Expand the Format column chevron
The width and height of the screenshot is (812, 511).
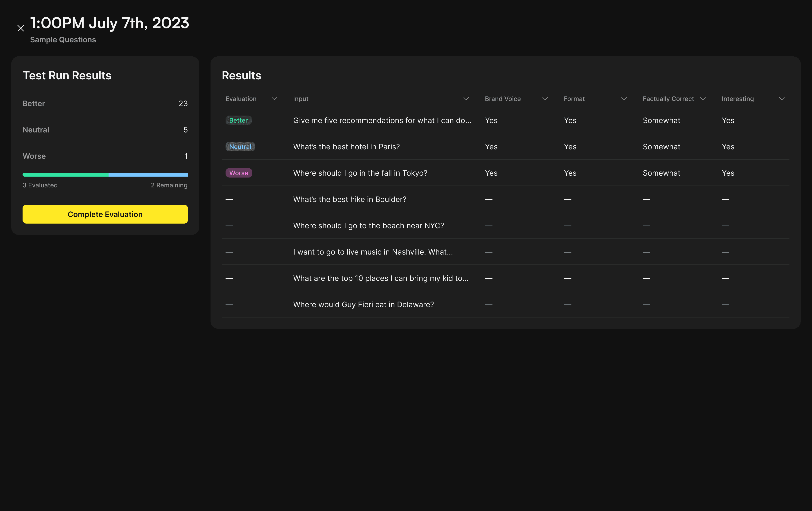point(624,99)
